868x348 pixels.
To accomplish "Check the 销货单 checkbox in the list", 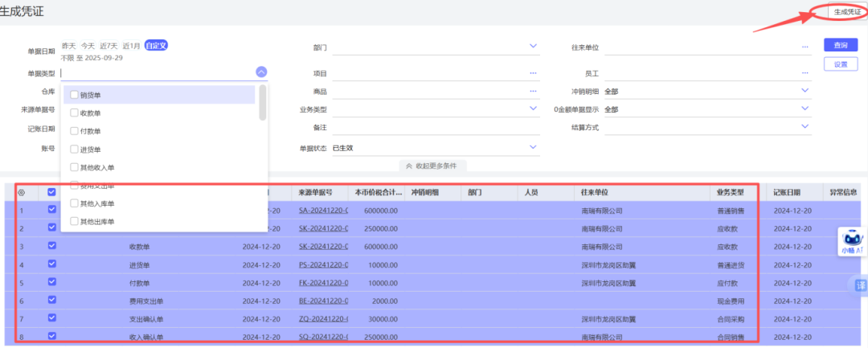I will (74, 95).
